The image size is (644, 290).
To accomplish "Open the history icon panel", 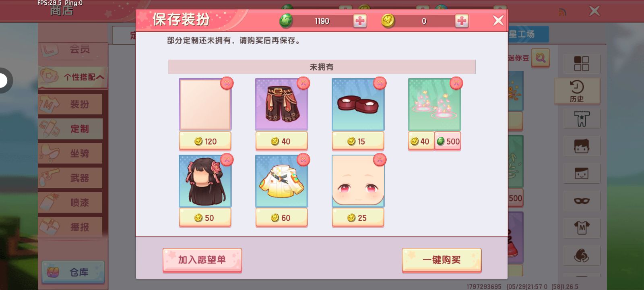I will click(577, 91).
